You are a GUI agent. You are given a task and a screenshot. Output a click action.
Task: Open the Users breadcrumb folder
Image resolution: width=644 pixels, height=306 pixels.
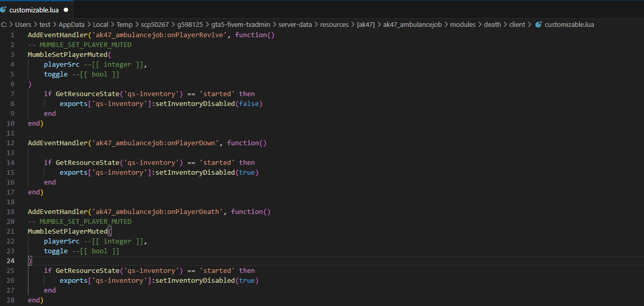pyautogui.click(x=23, y=24)
